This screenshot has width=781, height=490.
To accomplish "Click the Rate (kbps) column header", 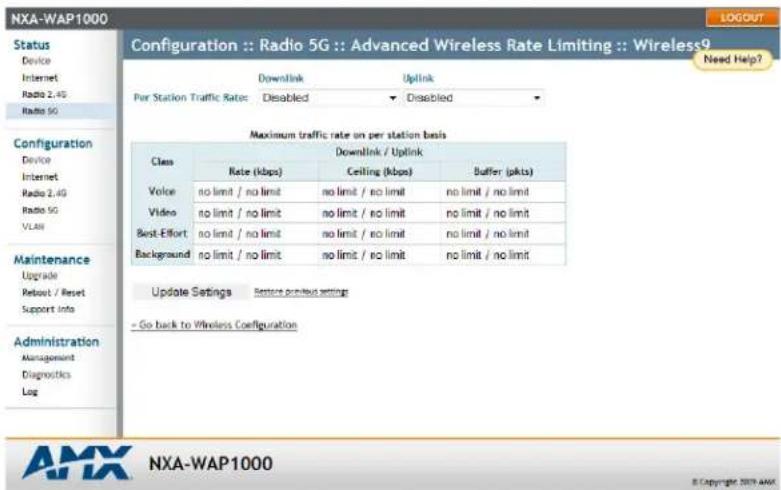I will tap(256, 172).
